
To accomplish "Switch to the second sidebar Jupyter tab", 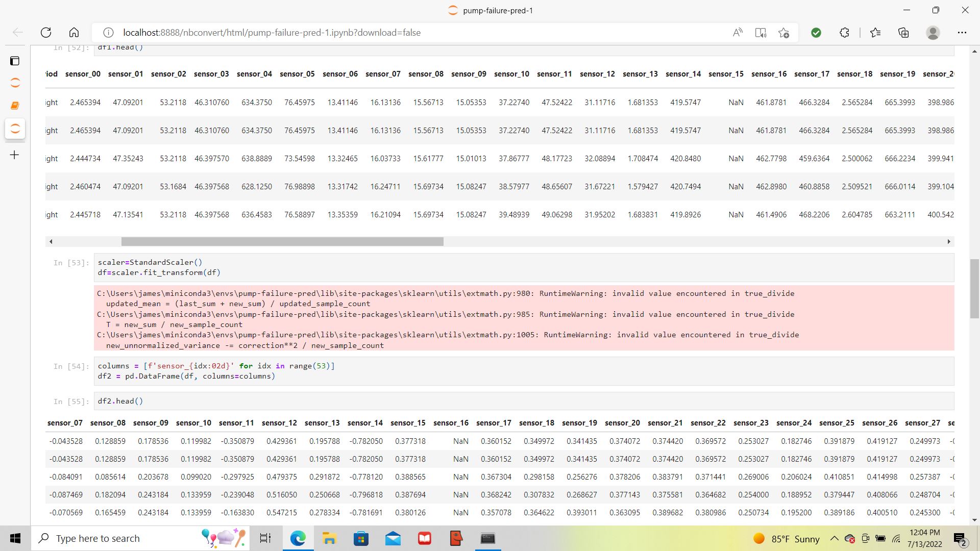I will (x=15, y=128).
